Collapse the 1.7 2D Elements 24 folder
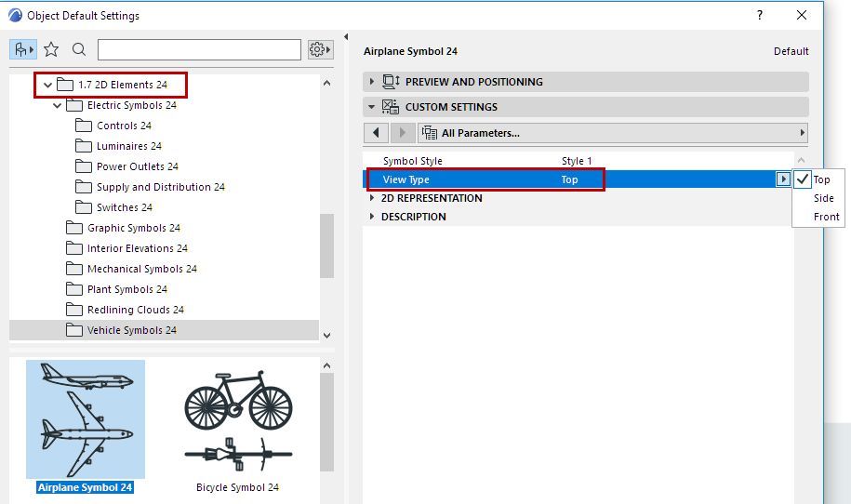The height and width of the screenshot is (504, 851). [x=47, y=86]
